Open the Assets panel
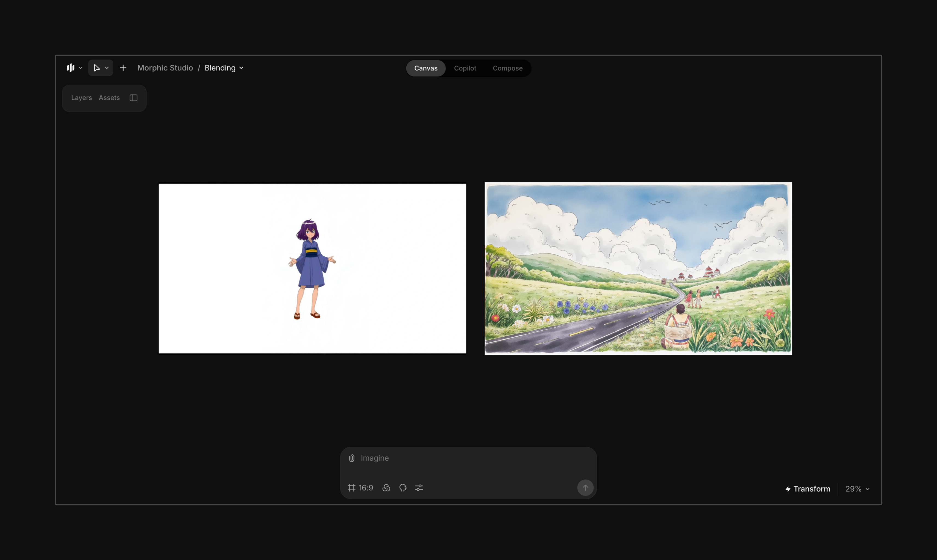This screenshot has width=937, height=560. pyautogui.click(x=109, y=98)
